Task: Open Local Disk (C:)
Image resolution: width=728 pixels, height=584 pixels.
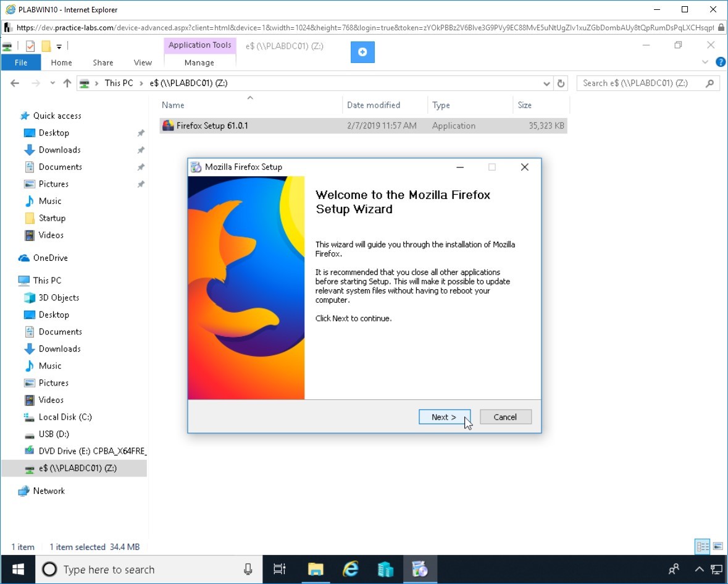Action: pyautogui.click(x=65, y=417)
